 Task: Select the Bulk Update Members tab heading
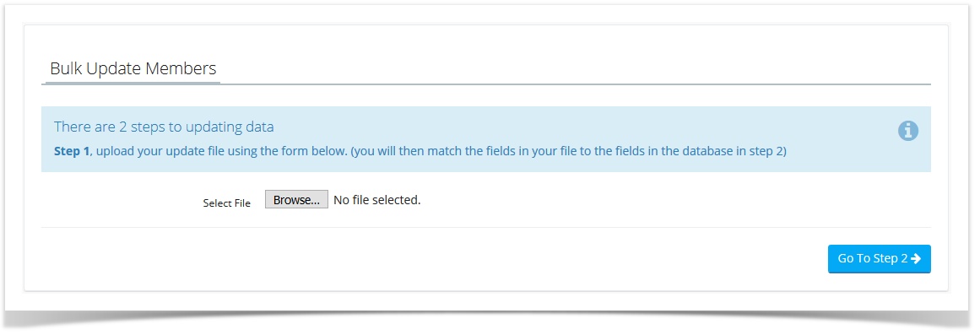(x=133, y=68)
